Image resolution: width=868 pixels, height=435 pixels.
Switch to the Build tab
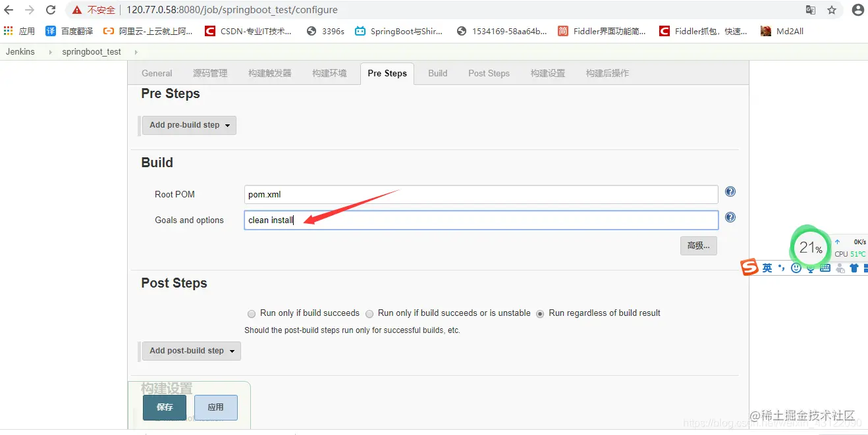point(437,73)
